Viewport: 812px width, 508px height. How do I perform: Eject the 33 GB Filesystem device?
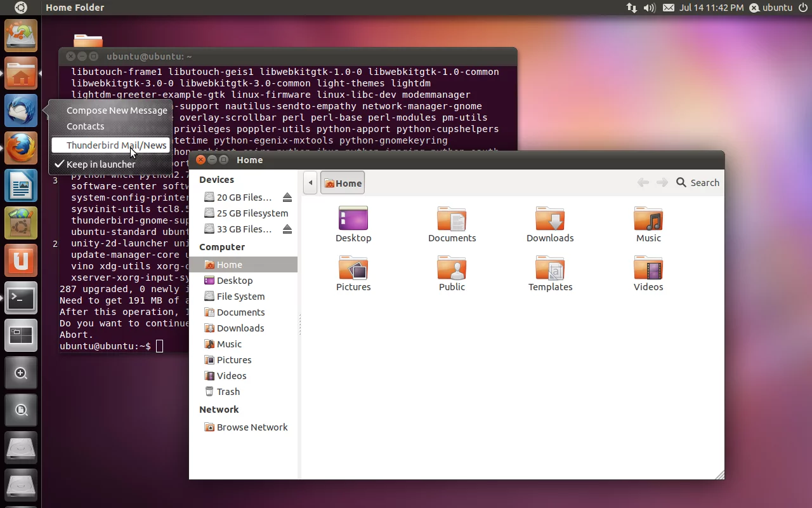point(287,229)
